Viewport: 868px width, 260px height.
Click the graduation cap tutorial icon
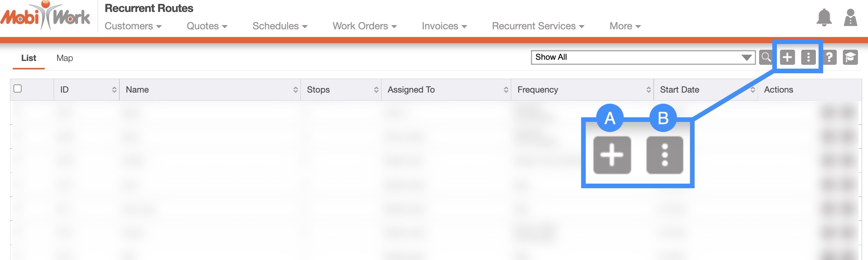[850, 57]
